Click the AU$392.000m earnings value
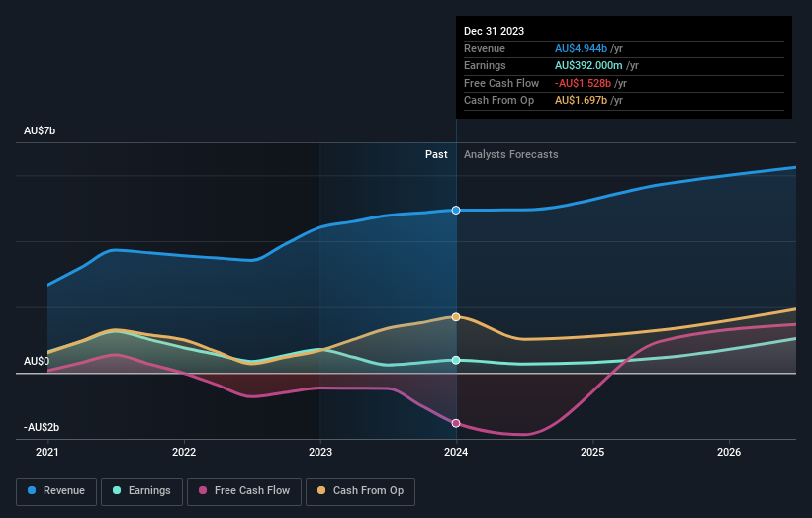The height and width of the screenshot is (518, 812). click(588, 65)
